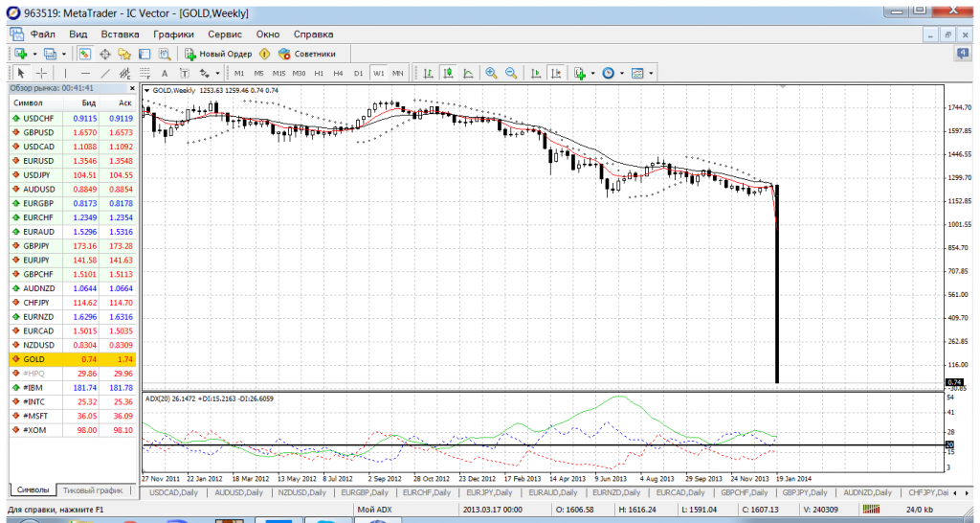Select the EURUSD symbol row
Image resolution: width=980 pixels, height=523 pixels.
point(73,161)
